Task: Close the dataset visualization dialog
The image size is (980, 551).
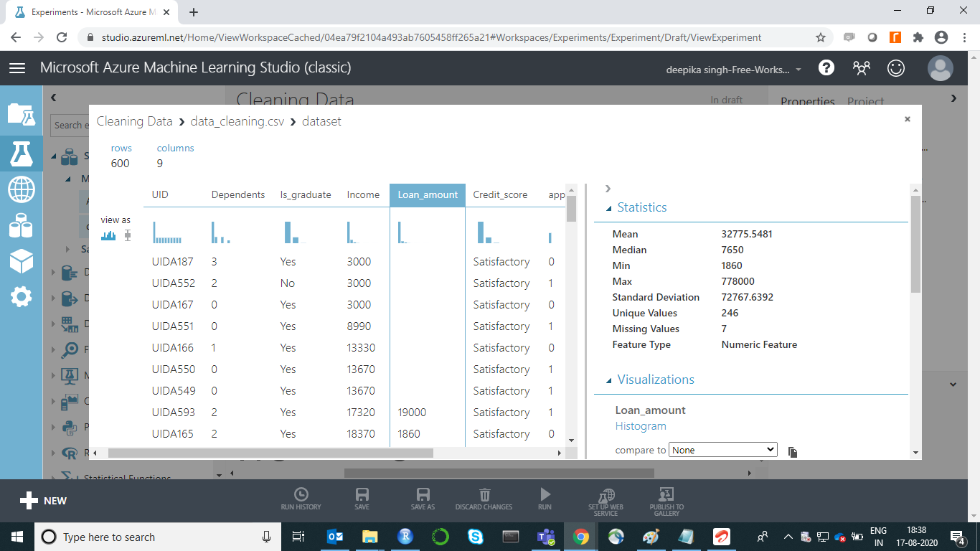Action: coord(908,119)
